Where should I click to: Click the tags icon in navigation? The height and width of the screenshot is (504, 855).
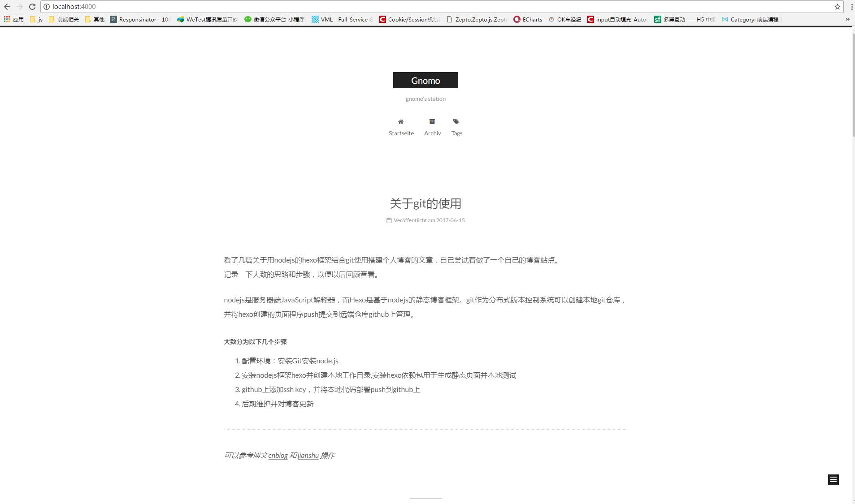point(456,122)
